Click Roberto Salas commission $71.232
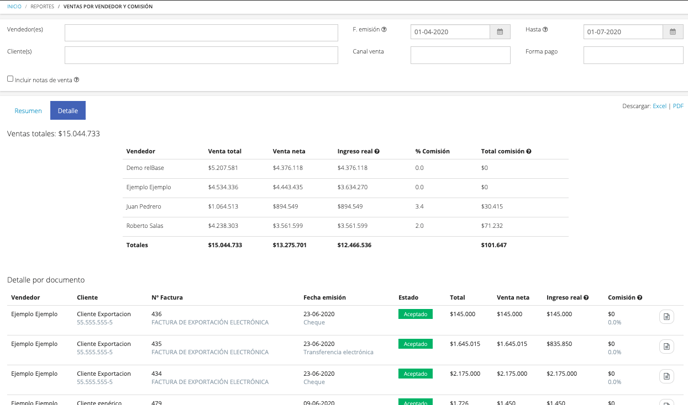The image size is (688, 405). tap(492, 226)
